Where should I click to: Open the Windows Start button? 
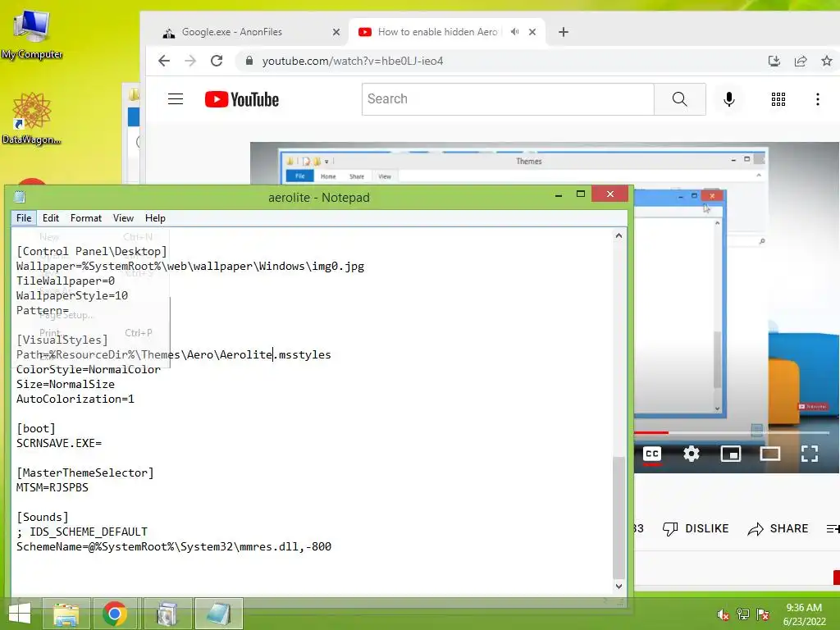click(x=20, y=614)
